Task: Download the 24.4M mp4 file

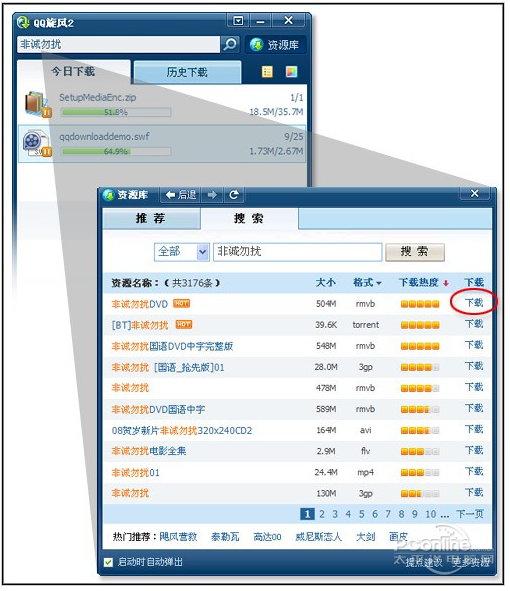Action: (474, 472)
